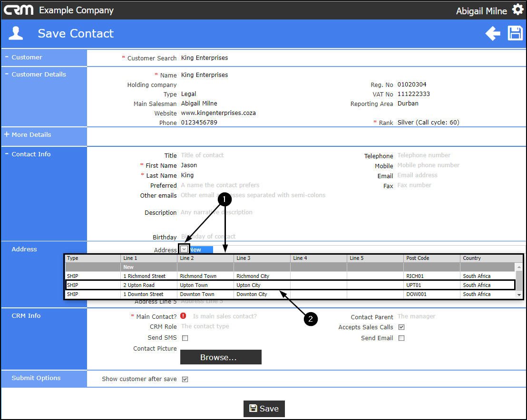The height and width of the screenshot is (420, 527).
Task: Open the Address dropdown arrow
Action: click(x=184, y=249)
